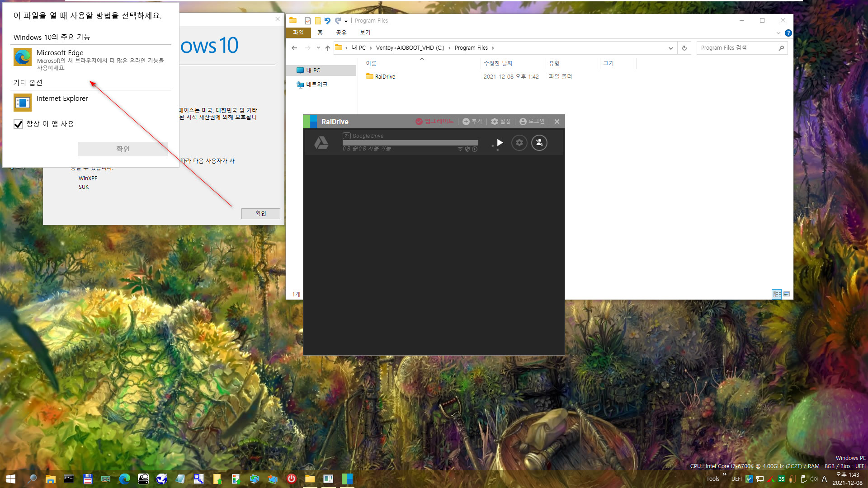Image resolution: width=868 pixels, height=488 pixels.
Task: Click the 내 PC breadcrumb in the address bar
Action: pos(359,48)
